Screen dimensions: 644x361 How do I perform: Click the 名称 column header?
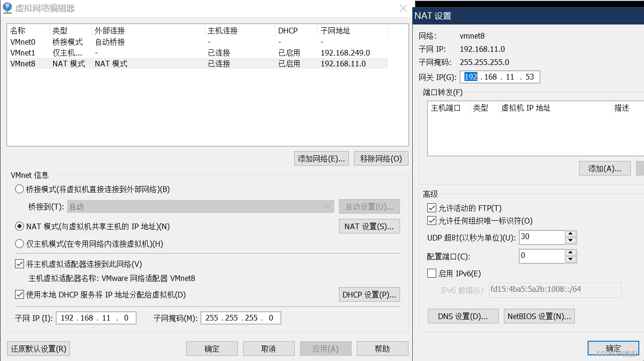click(x=29, y=31)
